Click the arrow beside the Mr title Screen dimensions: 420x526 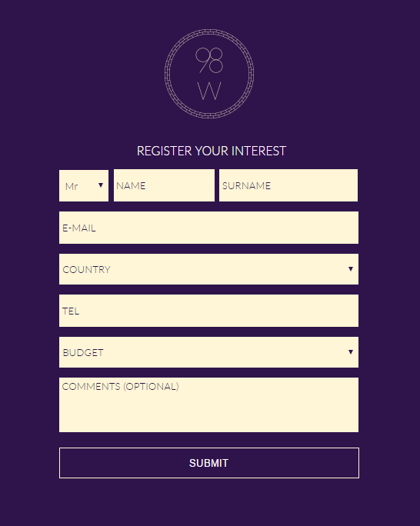coord(101,185)
